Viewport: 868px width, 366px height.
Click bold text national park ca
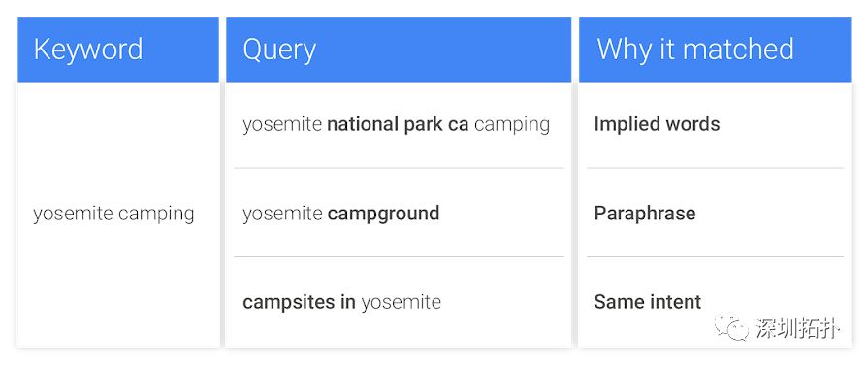pos(398,124)
